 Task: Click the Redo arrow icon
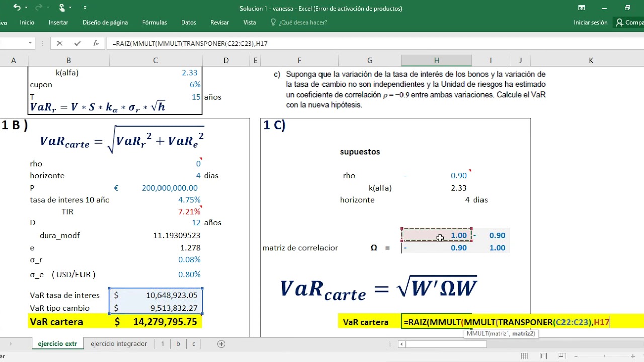[x=38, y=8]
